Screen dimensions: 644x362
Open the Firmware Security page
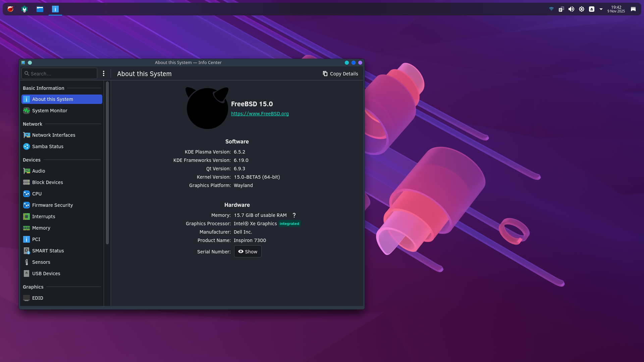pyautogui.click(x=52, y=205)
